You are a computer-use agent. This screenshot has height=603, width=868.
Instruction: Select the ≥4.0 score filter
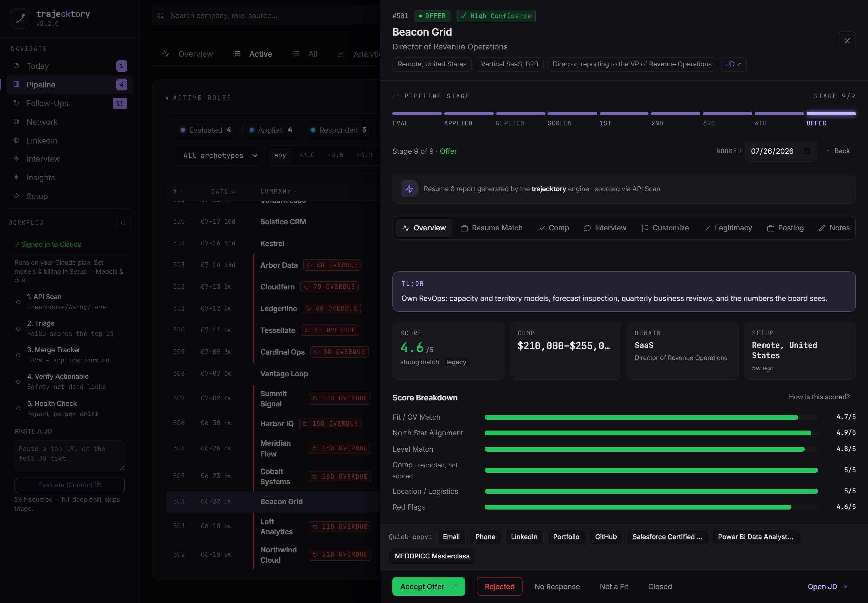pos(364,155)
